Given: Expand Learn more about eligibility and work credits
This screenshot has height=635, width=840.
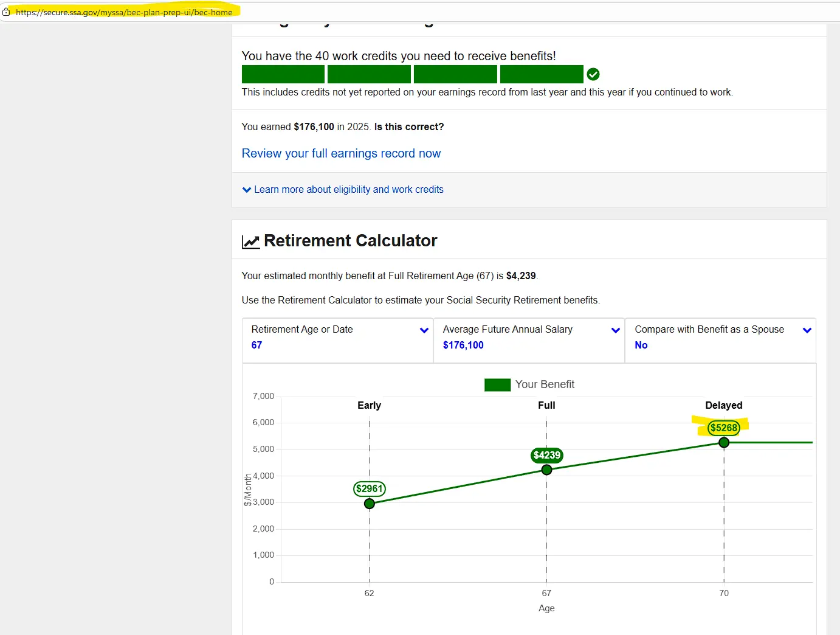Looking at the screenshot, I should 348,190.
